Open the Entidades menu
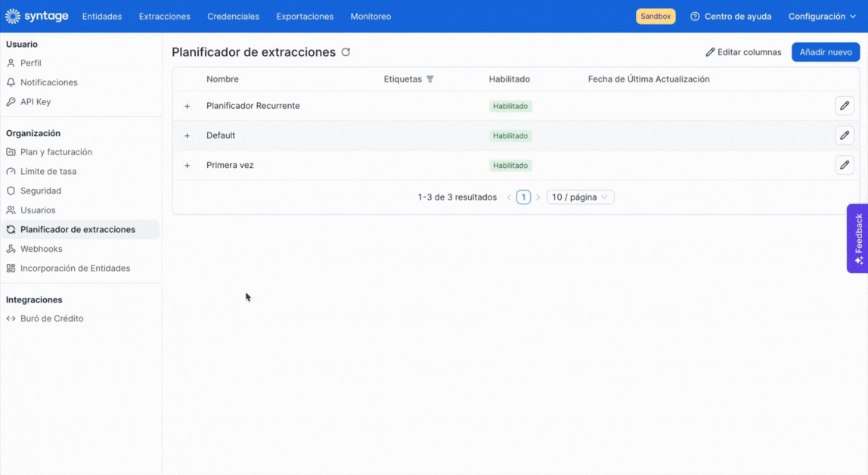This screenshot has height=475, width=868. (x=102, y=17)
